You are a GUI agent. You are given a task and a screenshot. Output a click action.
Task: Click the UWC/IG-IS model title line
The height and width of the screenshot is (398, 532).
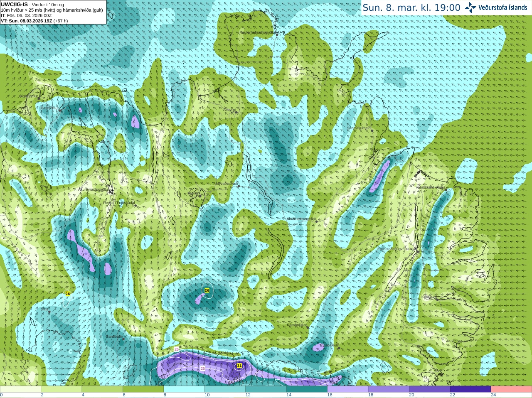pos(32,5)
